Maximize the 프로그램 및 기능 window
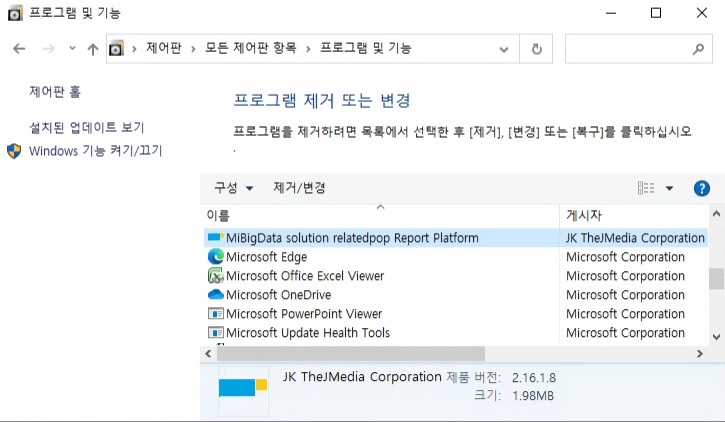725x422 pixels. click(656, 13)
